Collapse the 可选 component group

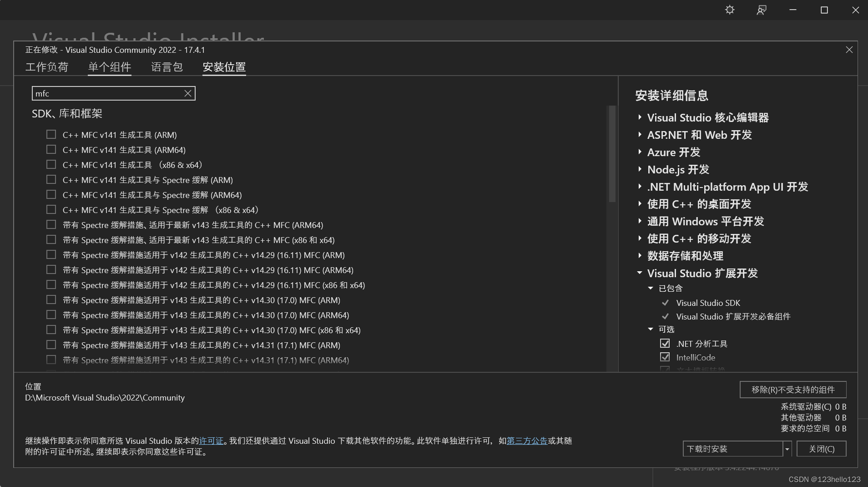coord(651,329)
